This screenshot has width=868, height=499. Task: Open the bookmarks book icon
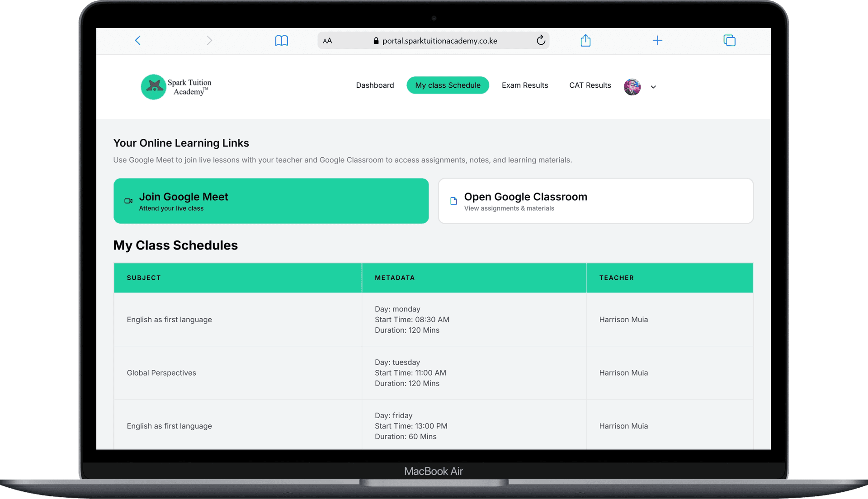tap(282, 41)
